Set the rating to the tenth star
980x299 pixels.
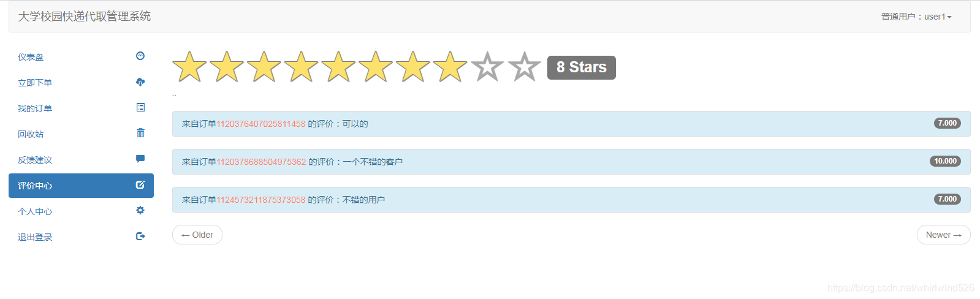(525, 67)
